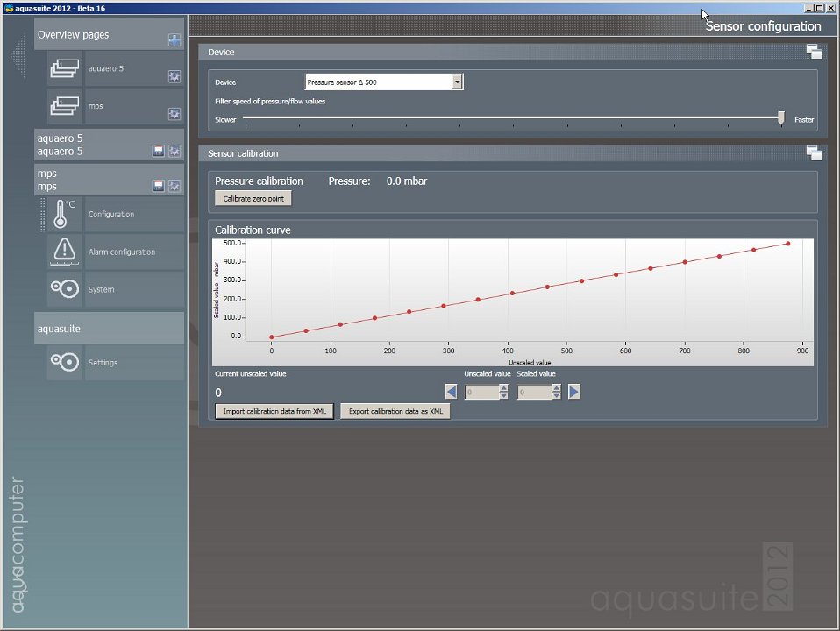Click the last calibration curve point

pyautogui.click(x=788, y=244)
